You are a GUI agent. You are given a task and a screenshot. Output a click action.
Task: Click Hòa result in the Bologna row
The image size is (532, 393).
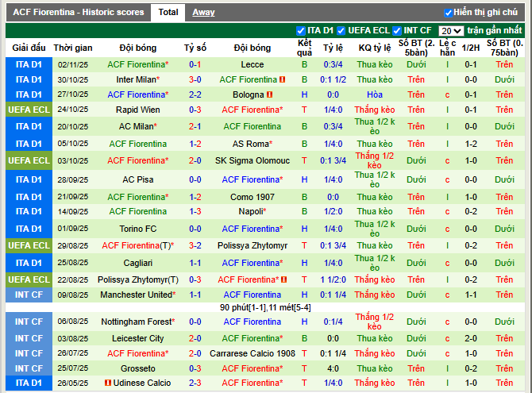(x=375, y=94)
